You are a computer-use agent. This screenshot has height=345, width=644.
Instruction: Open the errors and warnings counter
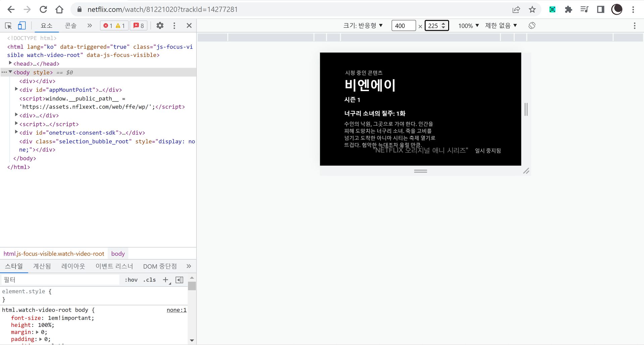pos(114,25)
